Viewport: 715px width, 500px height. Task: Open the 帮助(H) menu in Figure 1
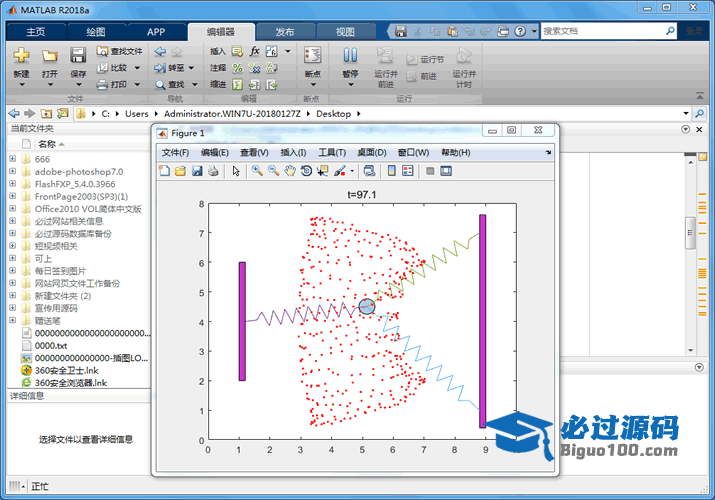(456, 152)
